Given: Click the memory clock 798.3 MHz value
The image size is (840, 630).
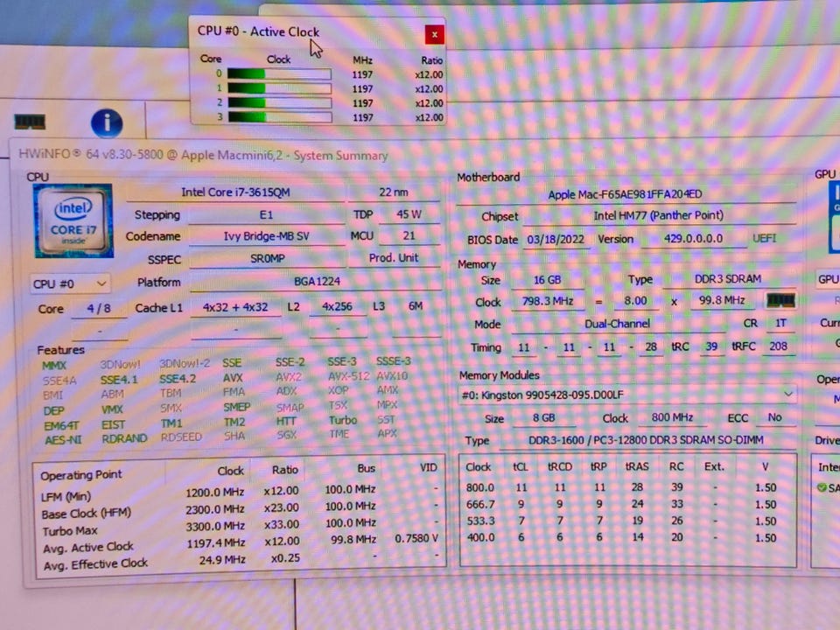Looking at the screenshot, I should point(548,302).
